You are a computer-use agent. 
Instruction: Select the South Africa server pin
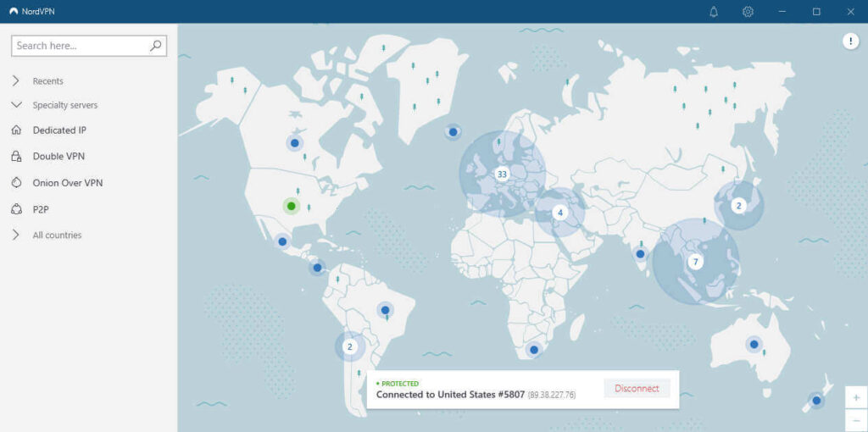pos(534,350)
